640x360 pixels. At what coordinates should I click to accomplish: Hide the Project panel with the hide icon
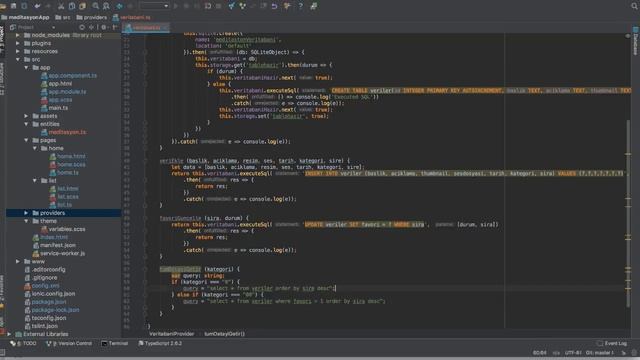(115, 27)
